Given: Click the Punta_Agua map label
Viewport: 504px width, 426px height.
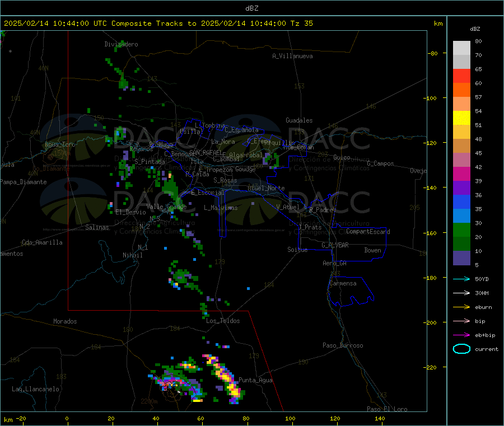Looking at the screenshot, I should click(x=255, y=380).
